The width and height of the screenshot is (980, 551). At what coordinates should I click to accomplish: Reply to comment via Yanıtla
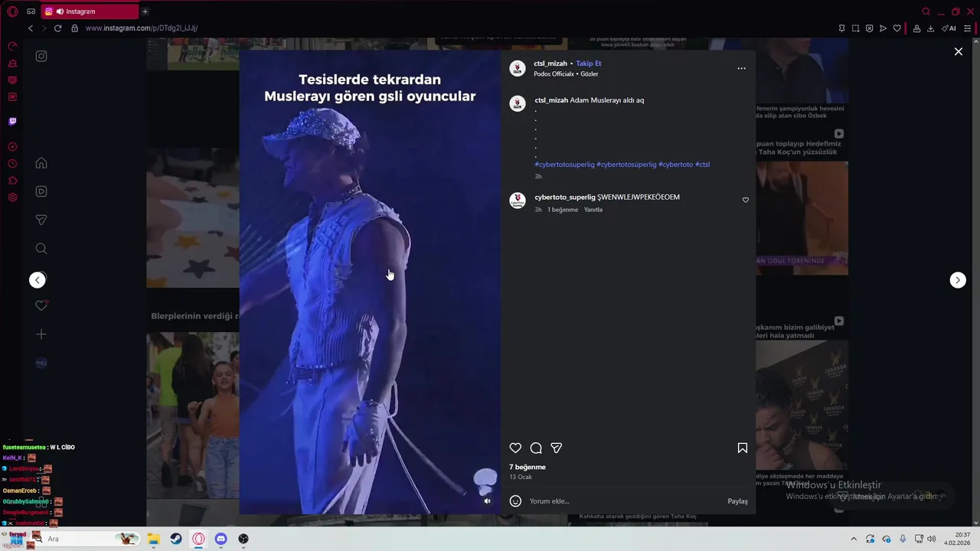[x=593, y=210]
